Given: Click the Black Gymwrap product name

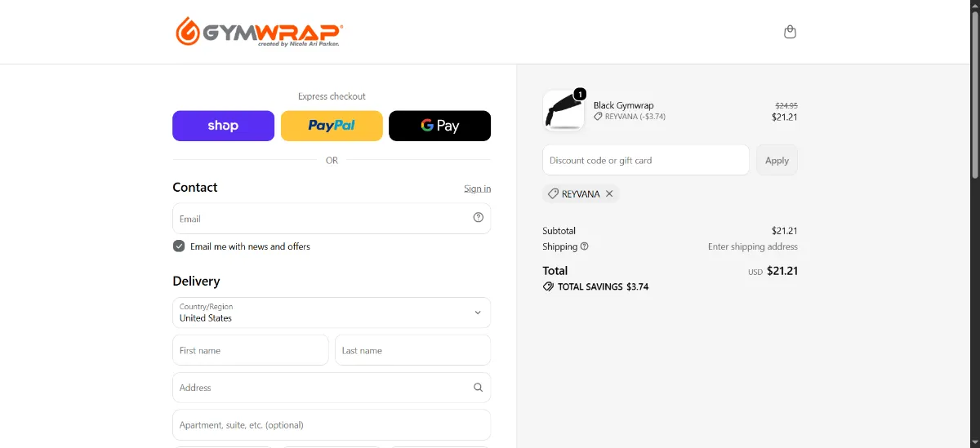Looking at the screenshot, I should coord(623,105).
